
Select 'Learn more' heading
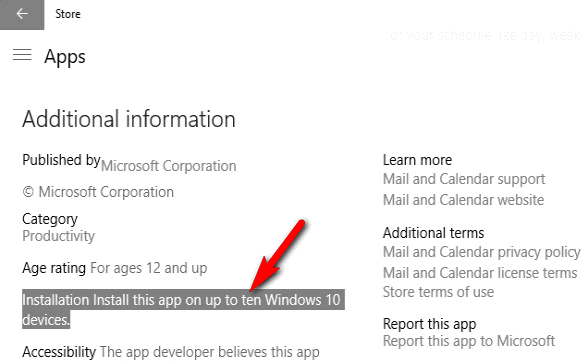417,160
